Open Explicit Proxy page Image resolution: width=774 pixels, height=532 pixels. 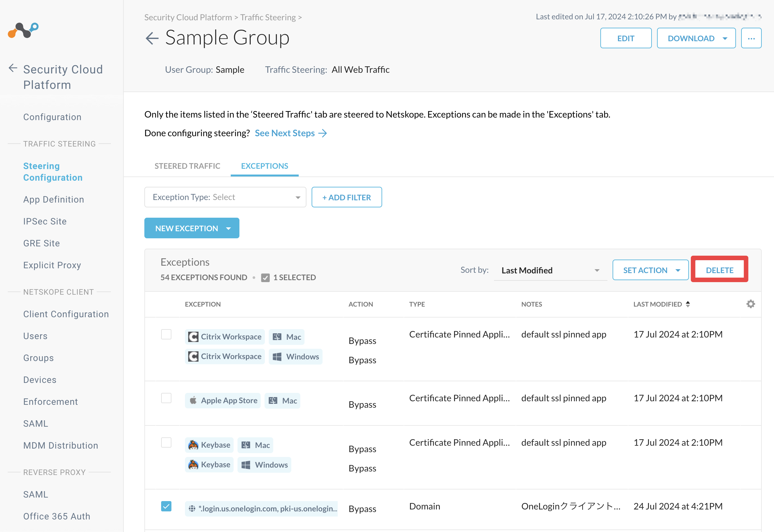52,265
